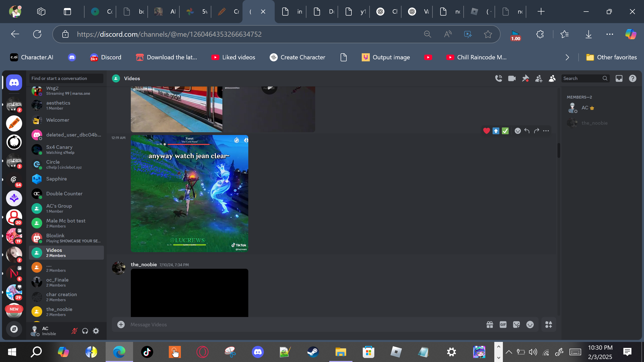Open the AC's Group conversation

(66, 208)
